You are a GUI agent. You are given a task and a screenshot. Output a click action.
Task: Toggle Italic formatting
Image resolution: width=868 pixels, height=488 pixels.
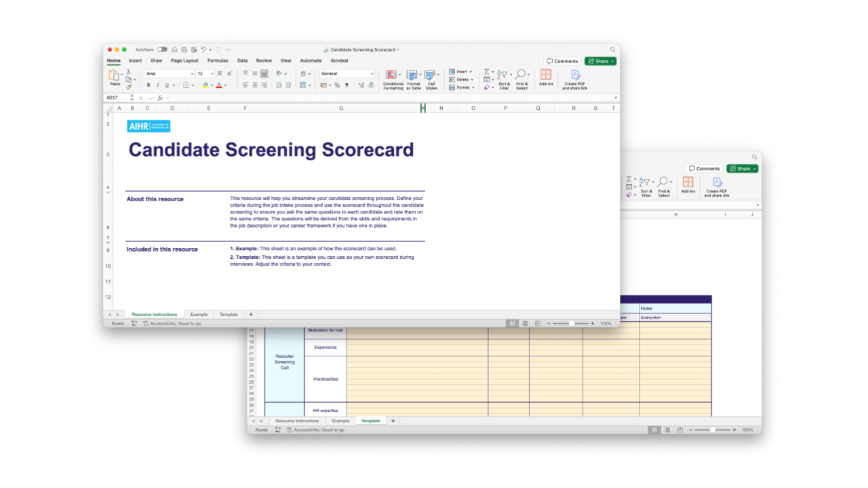(157, 85)
